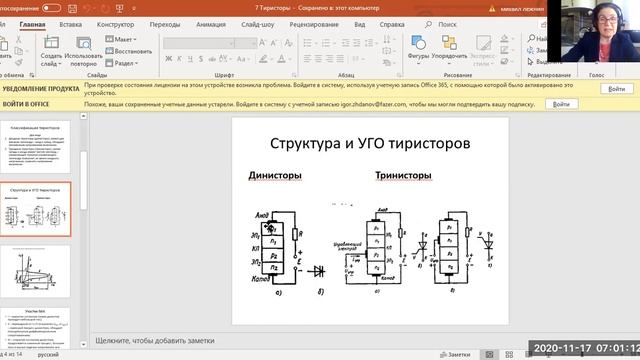
Task: Click the font color A button
Action: [x=282, y=59]
